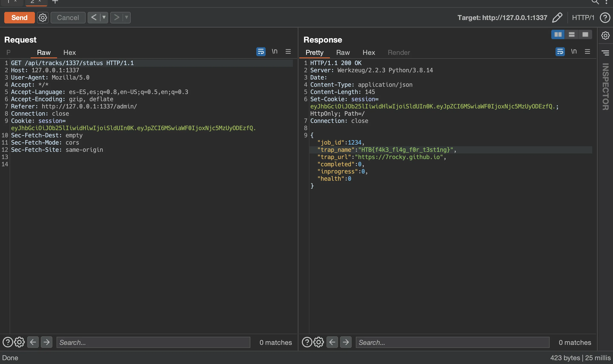613x364 pixels.
Task: Edit the target with pencil icon
Action: coord(557,18)
